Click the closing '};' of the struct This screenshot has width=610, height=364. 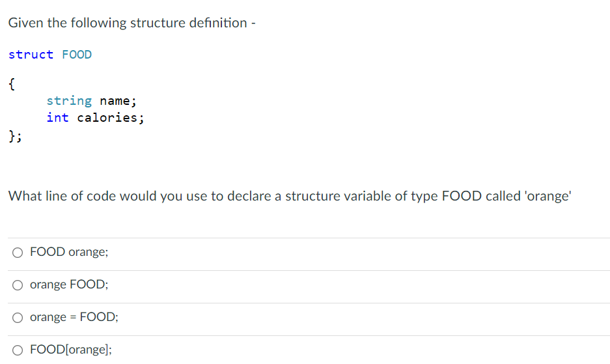pos(15,136)
